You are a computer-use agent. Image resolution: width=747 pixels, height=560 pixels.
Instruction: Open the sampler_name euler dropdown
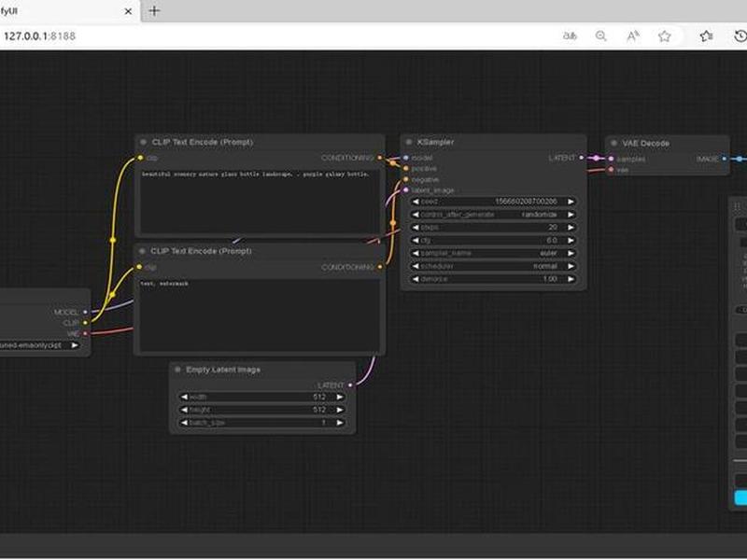[x=493, y=253]
